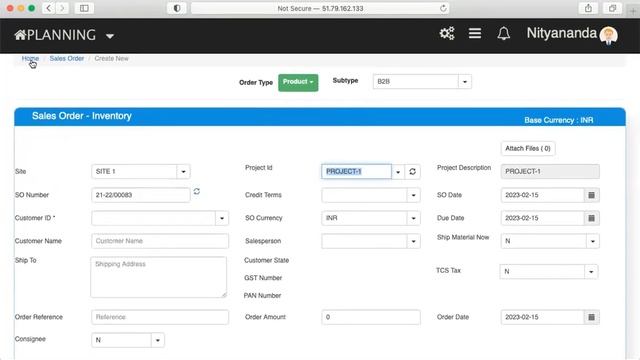This screenshot has width=640, height=360.
Task: Open the Order Date calendar picker
Action: [x=591, y=317]
